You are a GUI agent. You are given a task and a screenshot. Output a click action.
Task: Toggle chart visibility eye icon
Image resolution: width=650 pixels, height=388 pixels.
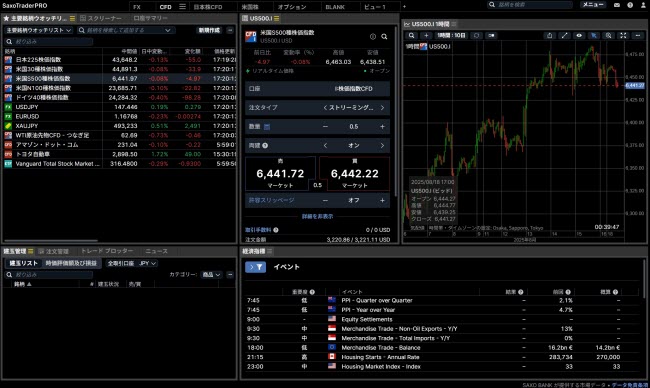point(579,36)
